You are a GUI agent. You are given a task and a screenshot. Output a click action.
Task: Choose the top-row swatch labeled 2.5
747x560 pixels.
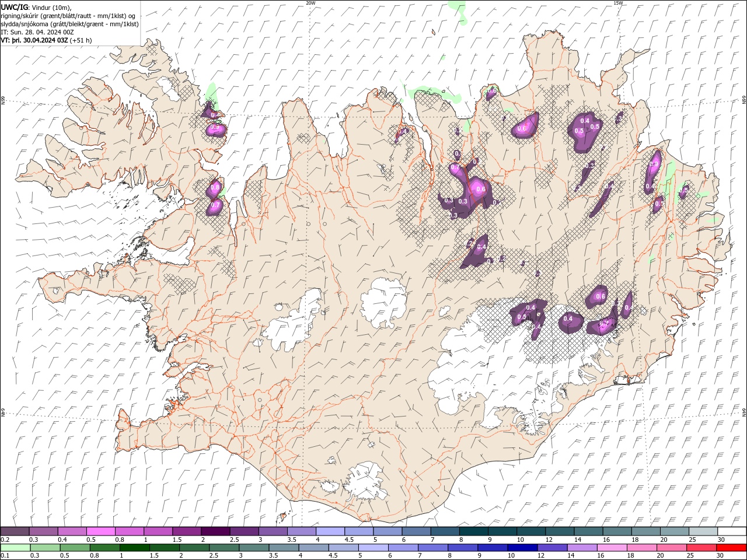pos(245,531)
